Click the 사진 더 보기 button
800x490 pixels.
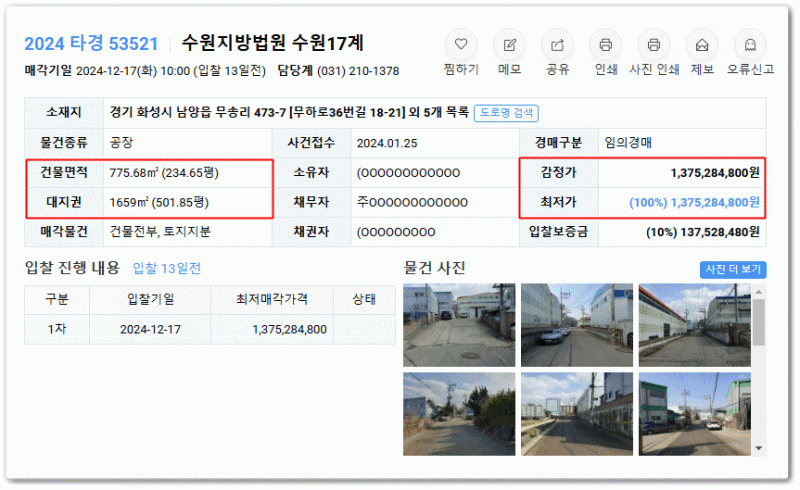click(733, 270)
